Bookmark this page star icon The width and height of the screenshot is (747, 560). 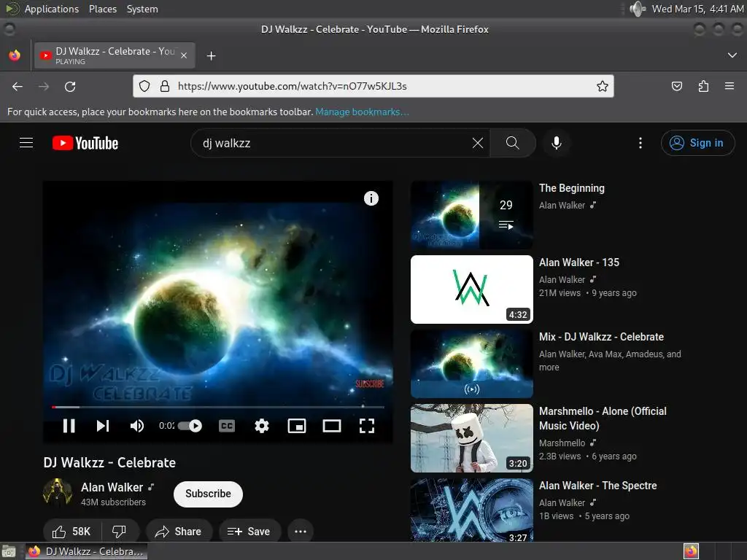tap(602, 86)
